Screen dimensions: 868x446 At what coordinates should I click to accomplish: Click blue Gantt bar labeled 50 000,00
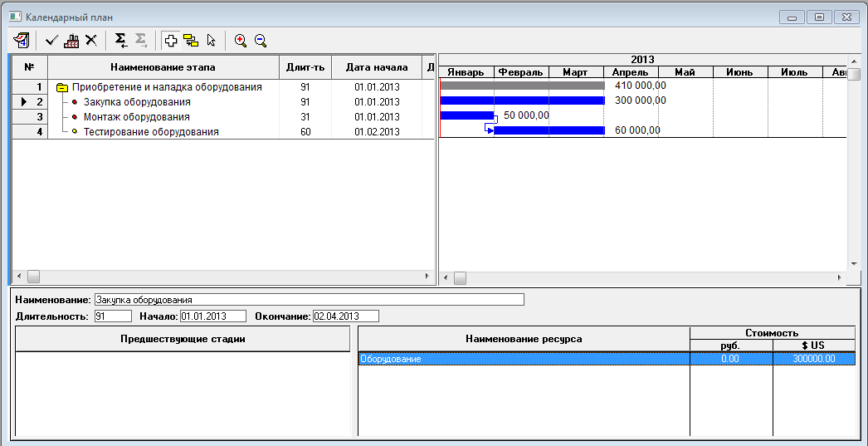tap(466, 115)
